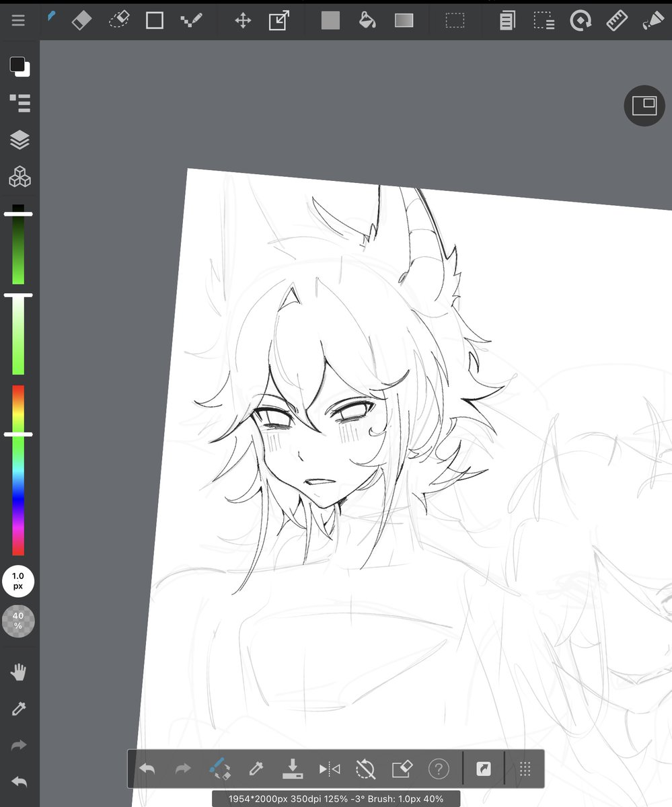
Task: Select the Gradient tool
Action: point(404,20)
